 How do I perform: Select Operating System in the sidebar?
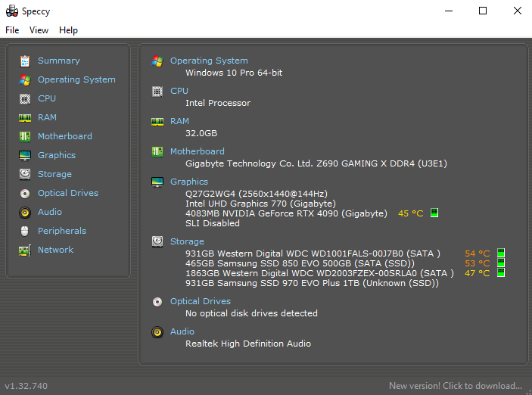point(76,79)
